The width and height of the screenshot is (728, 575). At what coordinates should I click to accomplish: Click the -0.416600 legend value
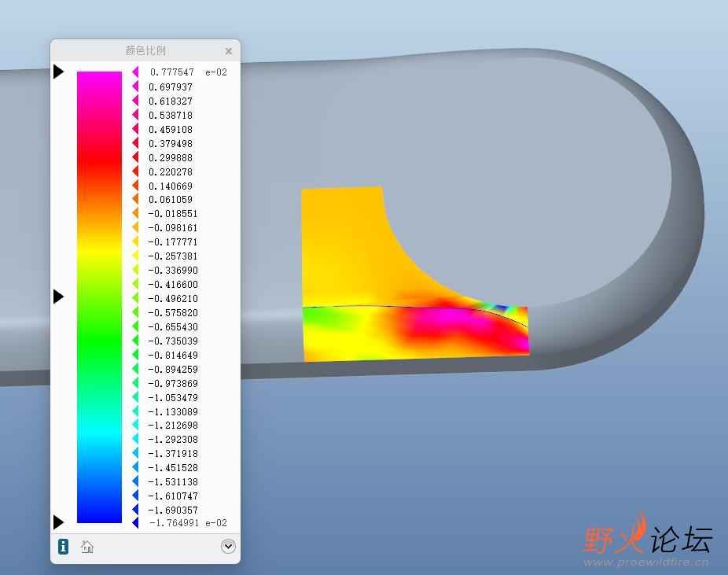click(173, 284)
